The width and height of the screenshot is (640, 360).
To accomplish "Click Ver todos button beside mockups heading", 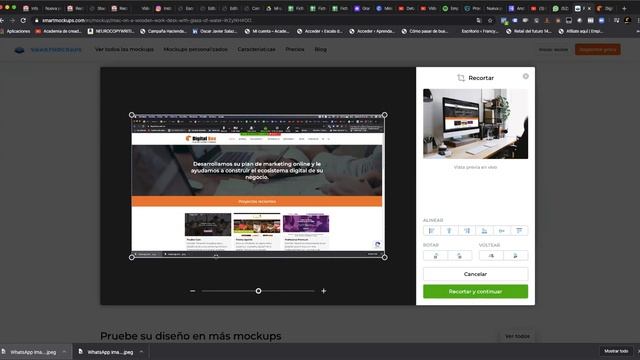I will coord(517,336).
